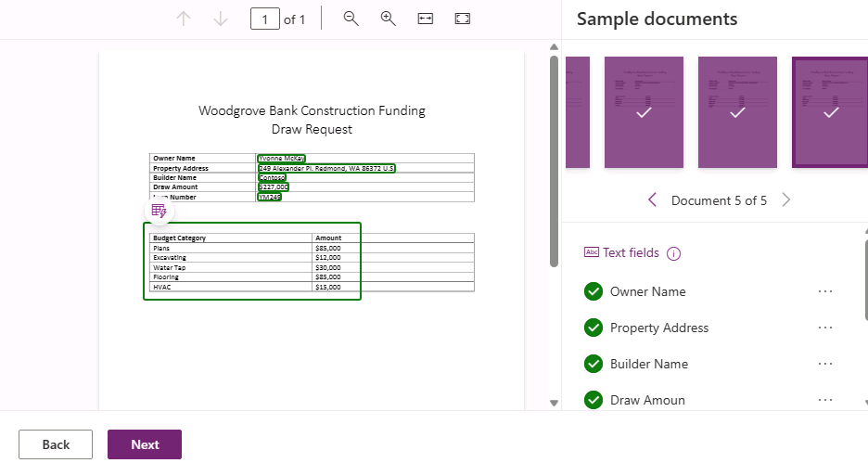The image size is (868, 463).
Task: Click the Owner Name green checkmark
Action: 594,291
